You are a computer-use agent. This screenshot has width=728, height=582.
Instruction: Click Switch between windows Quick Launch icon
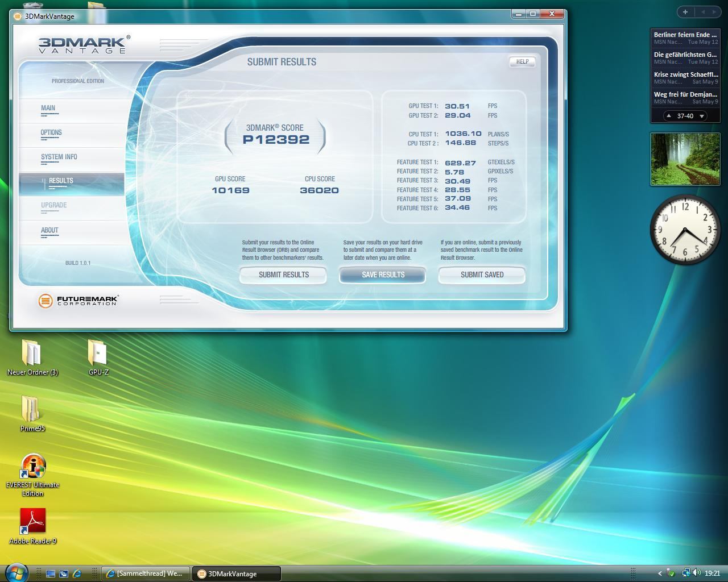(64, 574)
